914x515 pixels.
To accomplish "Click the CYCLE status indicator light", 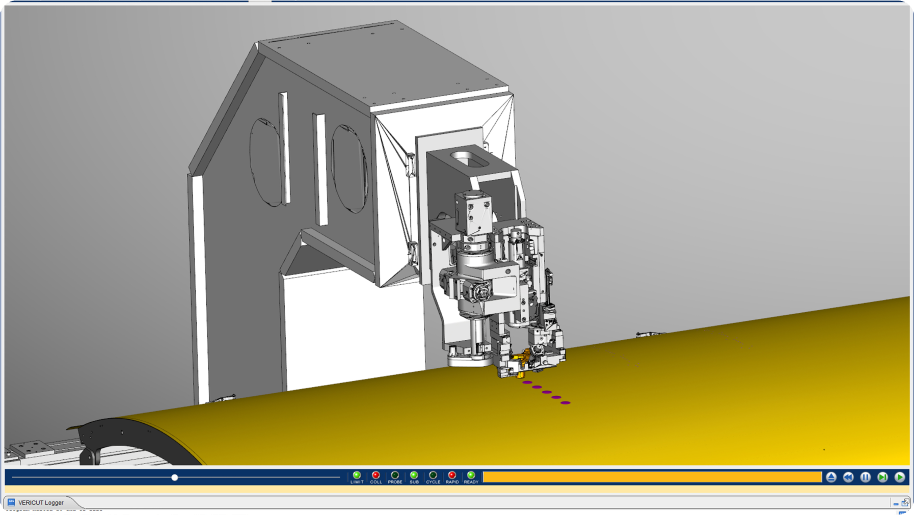I will point(433,475).
